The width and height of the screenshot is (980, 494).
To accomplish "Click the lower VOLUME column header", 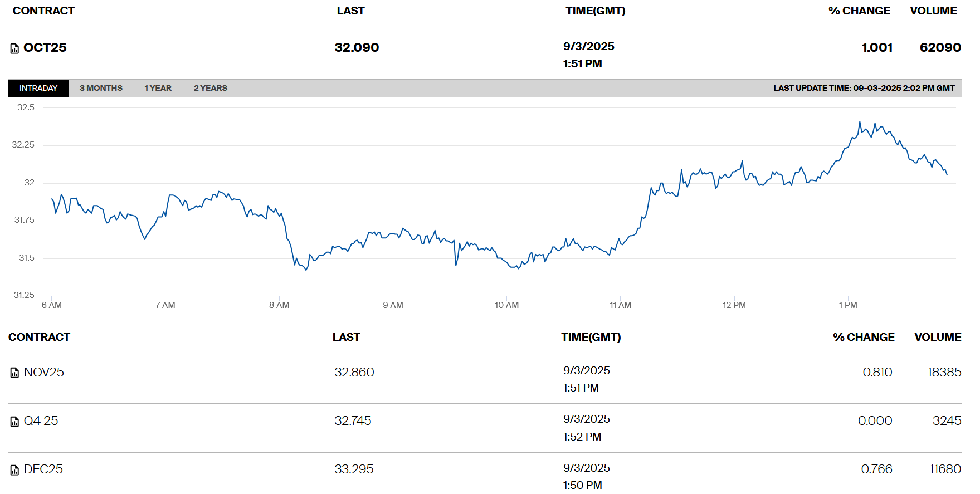I will (x=938, y=338).
